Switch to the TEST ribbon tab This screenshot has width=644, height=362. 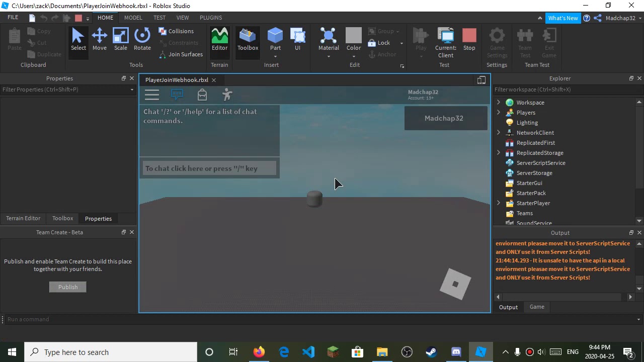(159, 18)
